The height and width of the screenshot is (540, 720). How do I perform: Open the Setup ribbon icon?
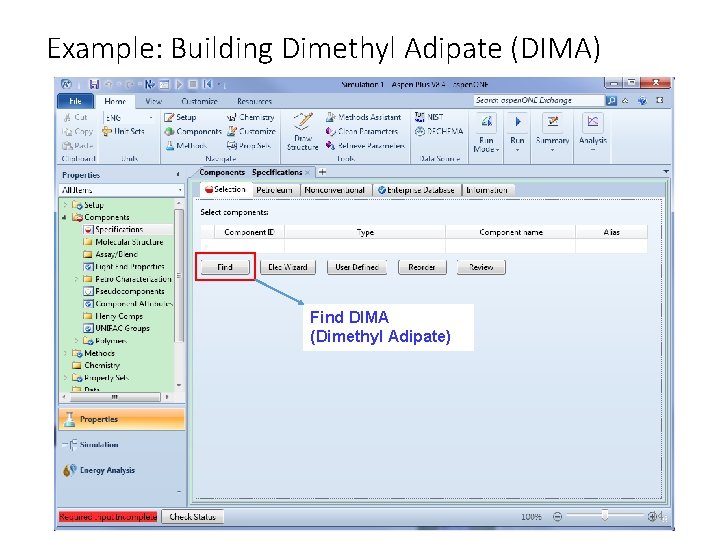(180, 118)
